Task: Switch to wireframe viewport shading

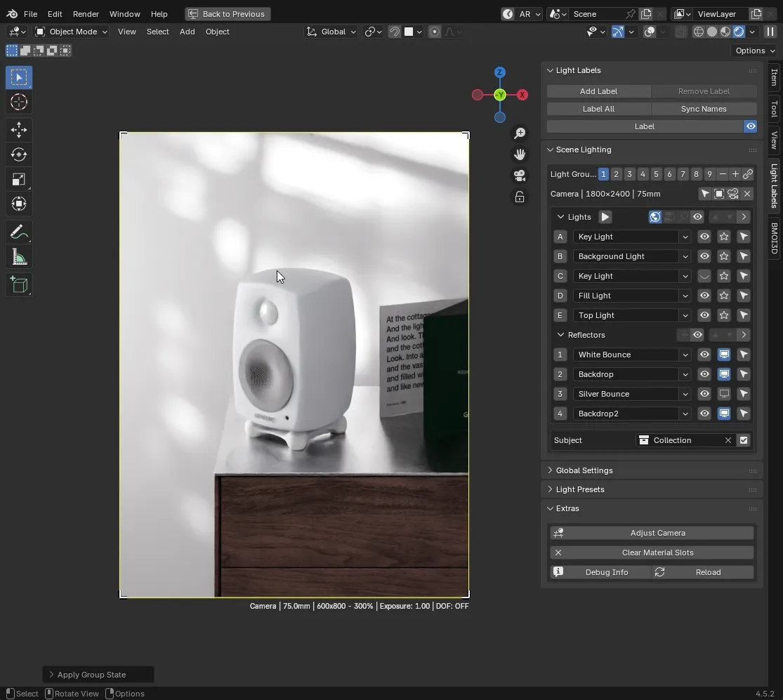Action: click(x=699, y=32)
